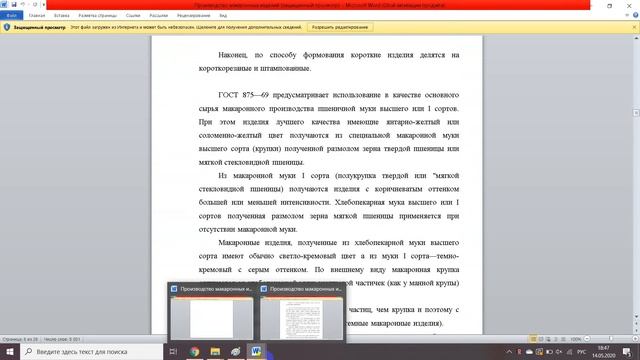Click the page count indicator in status bar
Screen dimensions: 640x360
point(20,339)
